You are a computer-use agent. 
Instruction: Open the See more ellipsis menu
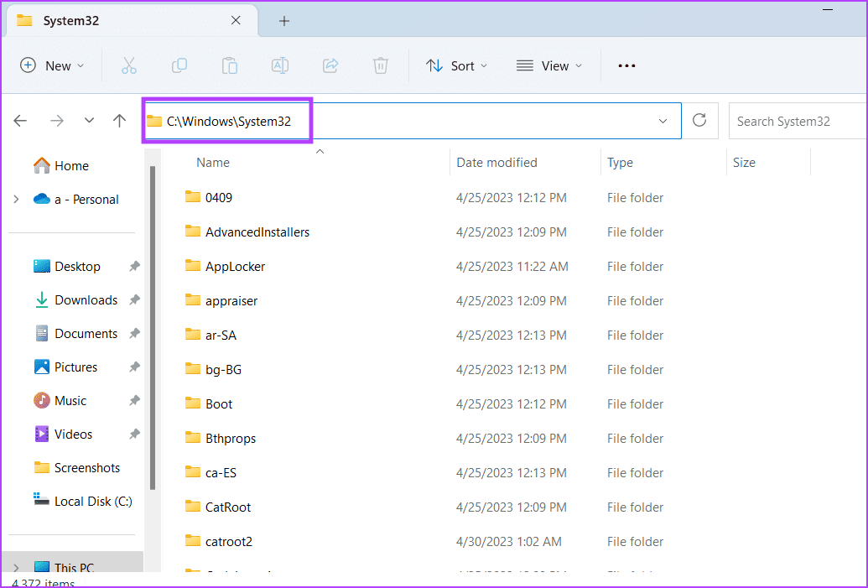click(626, 66)
